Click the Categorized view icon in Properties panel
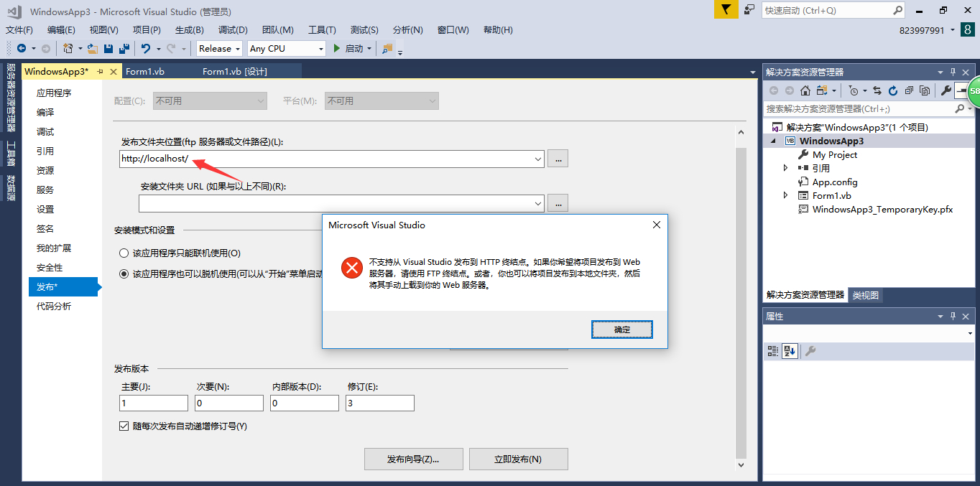Screen dimensions: 980x486 pos(773,351)
